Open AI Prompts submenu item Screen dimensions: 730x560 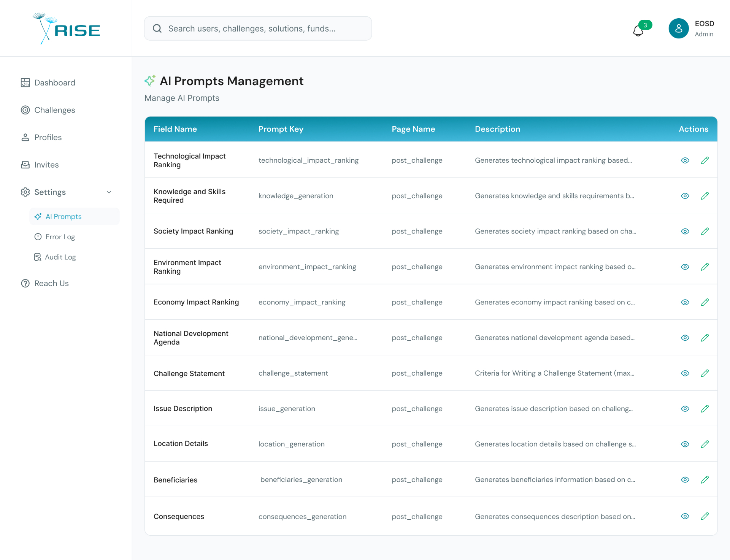pos(75,216)
